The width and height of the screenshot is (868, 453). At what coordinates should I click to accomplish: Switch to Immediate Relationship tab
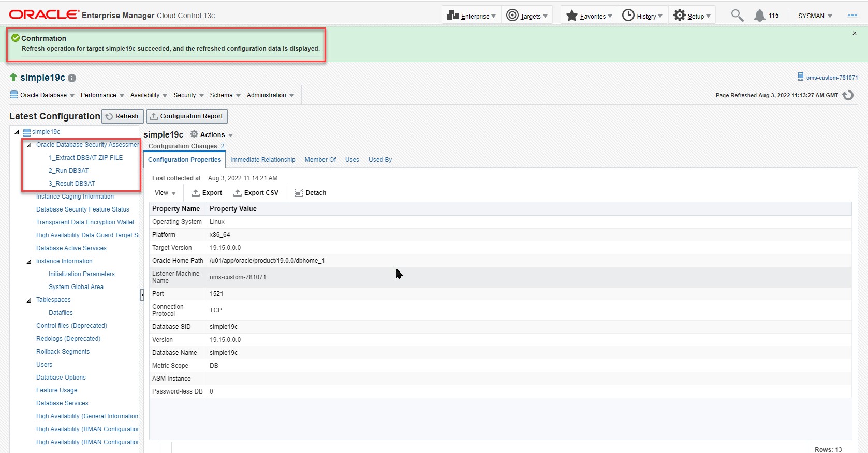pyautogui.click(x=263, y=160)
